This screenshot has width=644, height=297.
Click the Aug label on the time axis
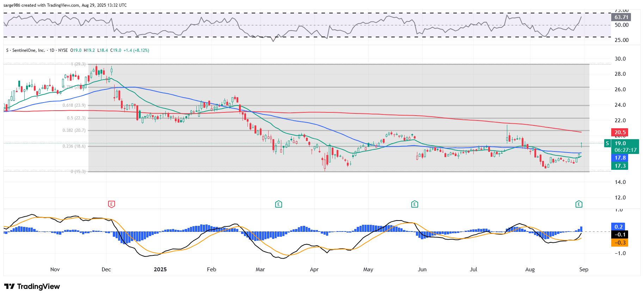[x=530, y=270]
